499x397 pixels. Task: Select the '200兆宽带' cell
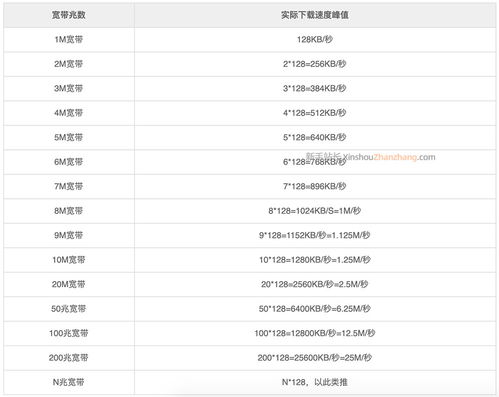pos(69,358)
